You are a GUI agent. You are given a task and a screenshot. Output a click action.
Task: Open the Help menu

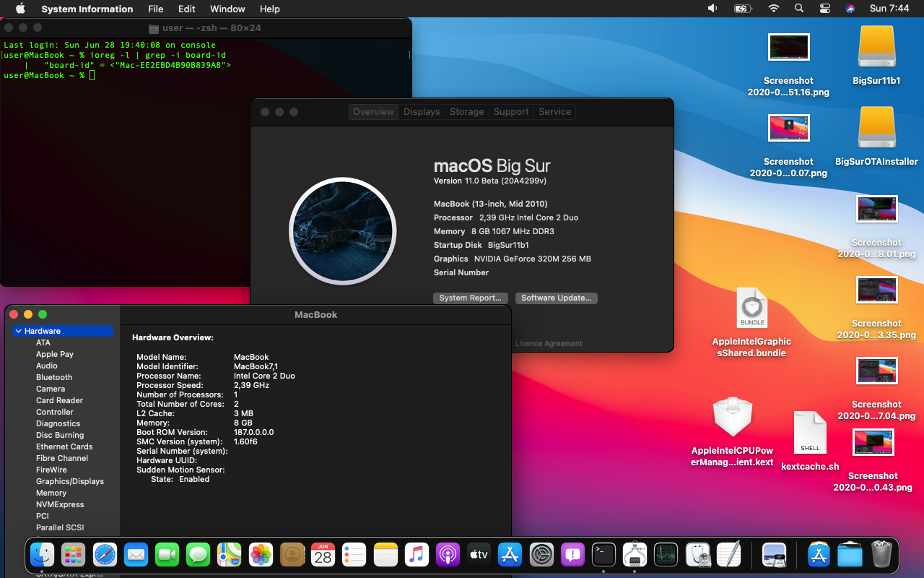pyautogui.click(x=270, y=9)
